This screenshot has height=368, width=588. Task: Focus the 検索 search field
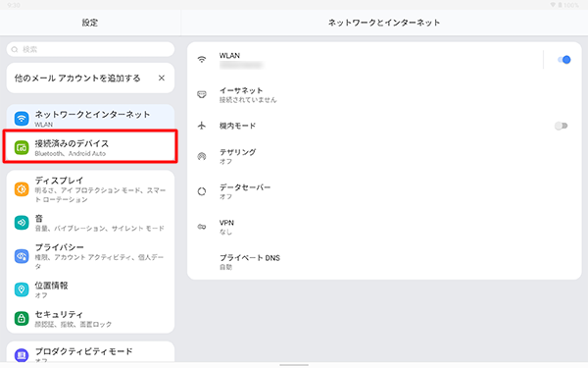click(x=90, y=49)
